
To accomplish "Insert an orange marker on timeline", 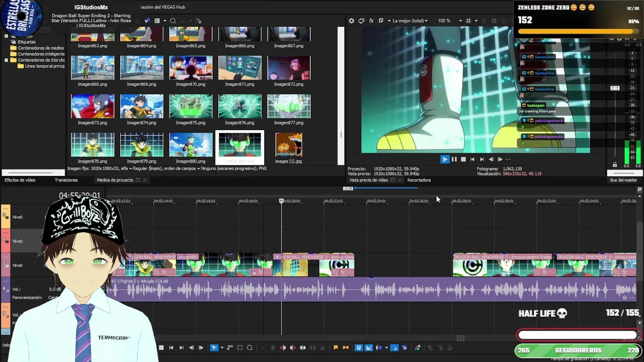I will 336,347.
